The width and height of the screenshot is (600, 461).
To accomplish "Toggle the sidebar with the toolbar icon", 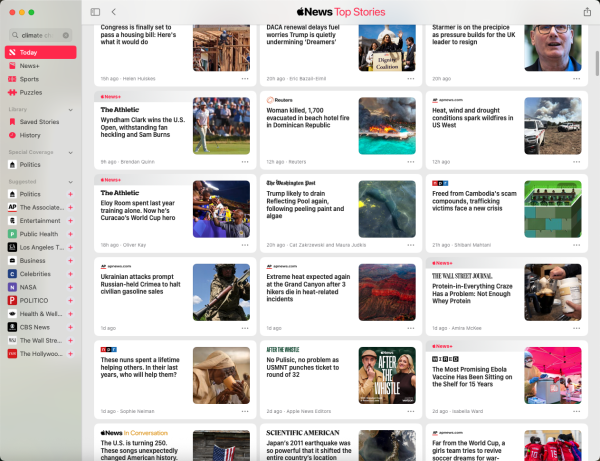I will click(x=95, y=12).
